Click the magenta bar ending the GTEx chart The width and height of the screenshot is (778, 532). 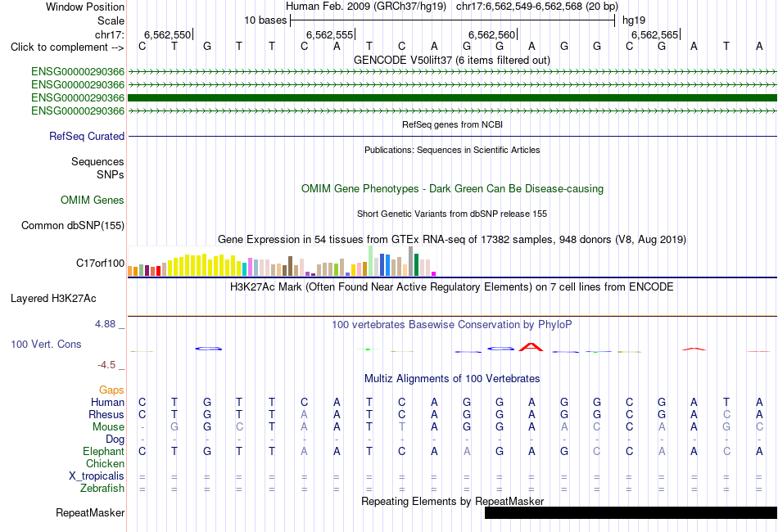click(434, 273)
